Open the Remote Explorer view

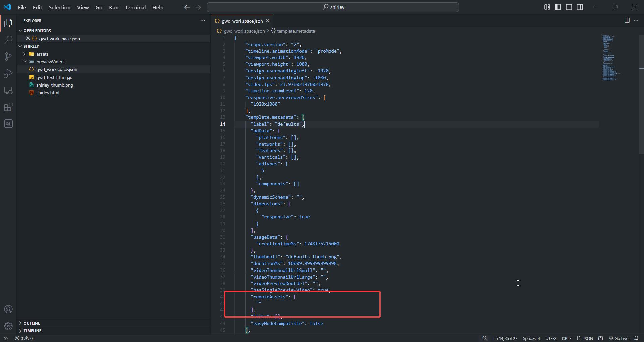pos(8,90)
